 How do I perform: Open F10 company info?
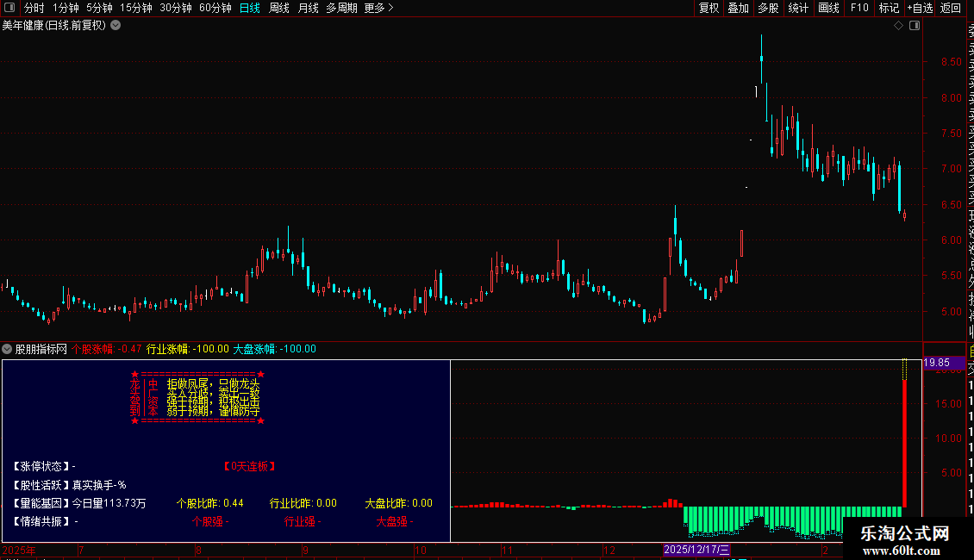tap(859, 8)
